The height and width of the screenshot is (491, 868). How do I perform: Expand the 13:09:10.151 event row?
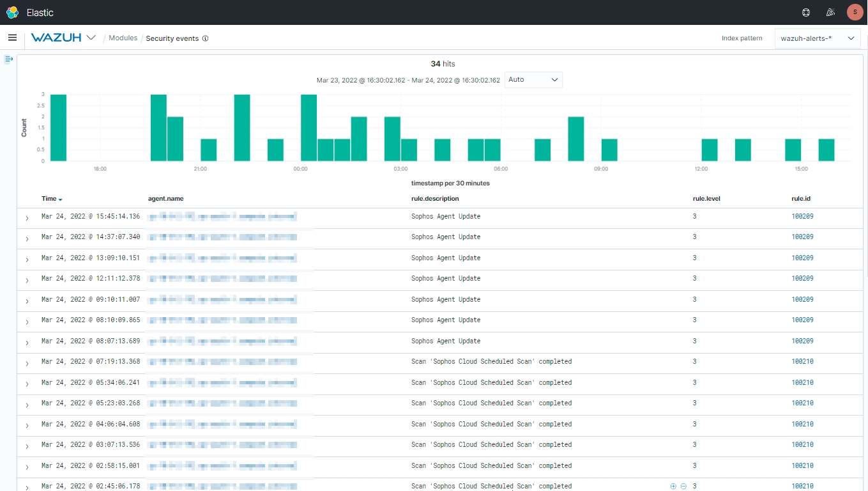[x=27, y=260]
